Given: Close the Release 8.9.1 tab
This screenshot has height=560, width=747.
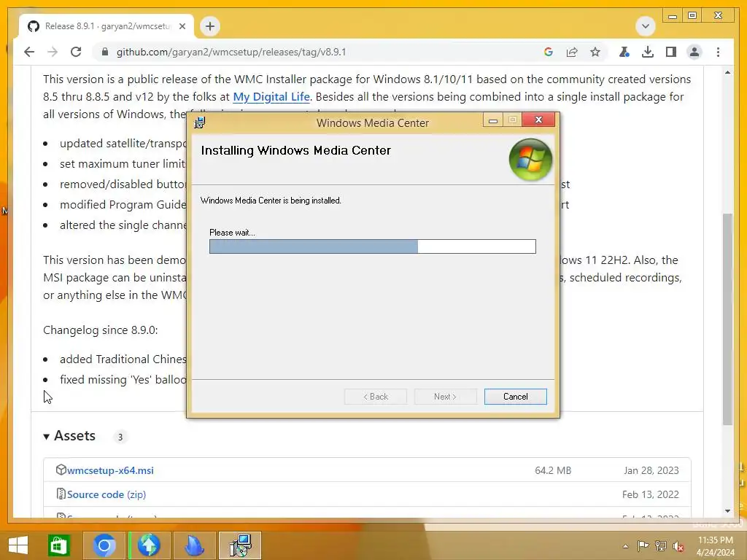Looking at the screenshot, I should pyautogui.click(x=182, y=26).
